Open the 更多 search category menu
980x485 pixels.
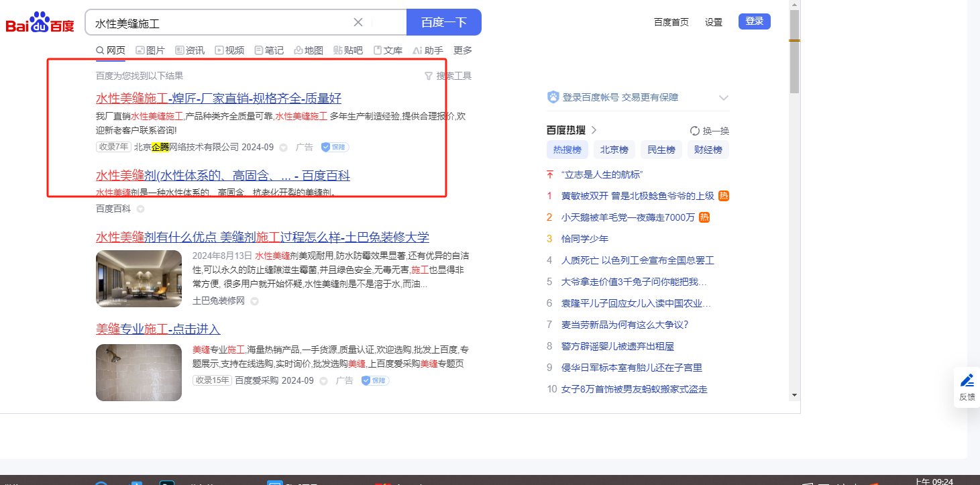click(463, 50)
